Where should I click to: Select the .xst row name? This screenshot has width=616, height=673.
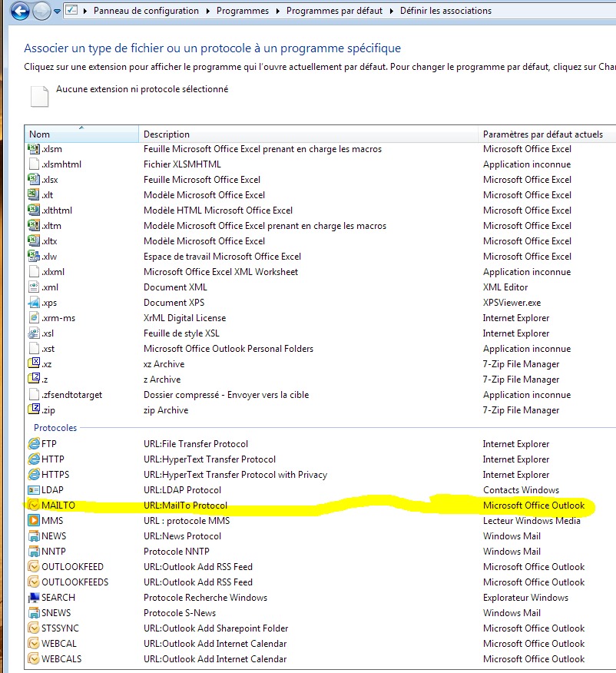[x=48, y=349]
